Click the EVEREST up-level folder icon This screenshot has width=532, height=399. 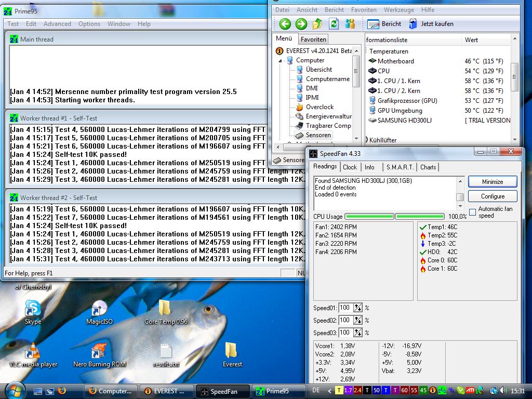(x=317, y=24)
